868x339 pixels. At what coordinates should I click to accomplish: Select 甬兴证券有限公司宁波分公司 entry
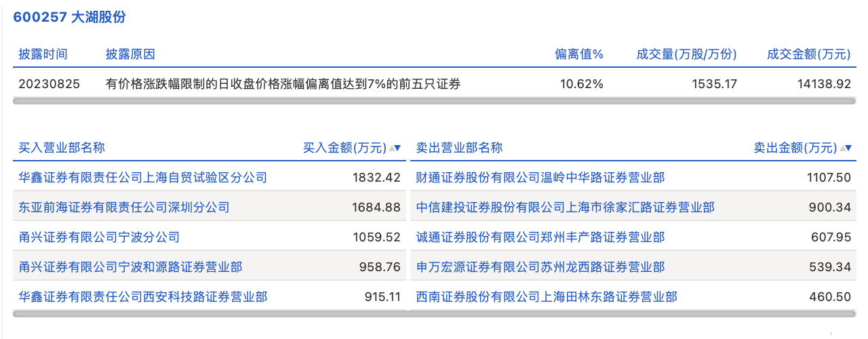click(99, 237)
